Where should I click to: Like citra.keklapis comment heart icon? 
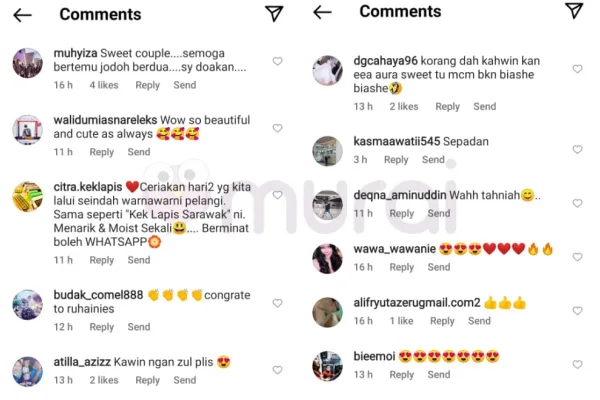(277, 195)
